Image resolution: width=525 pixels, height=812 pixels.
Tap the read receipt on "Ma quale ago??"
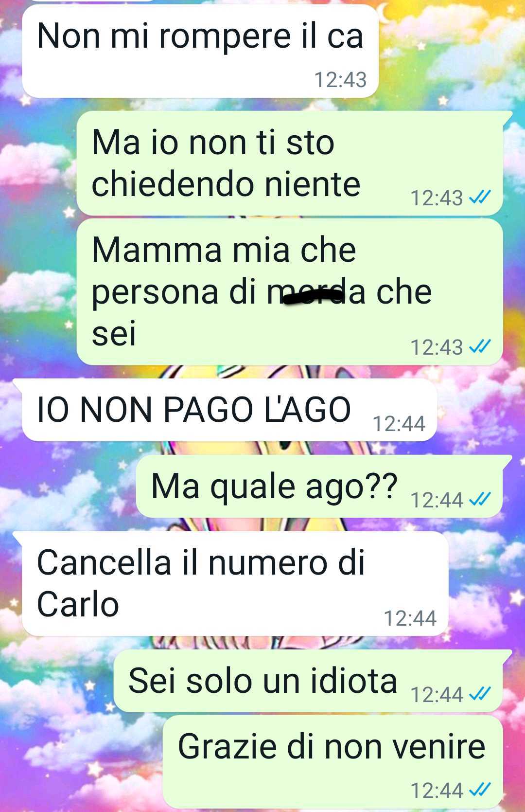[x=479, y=499]
